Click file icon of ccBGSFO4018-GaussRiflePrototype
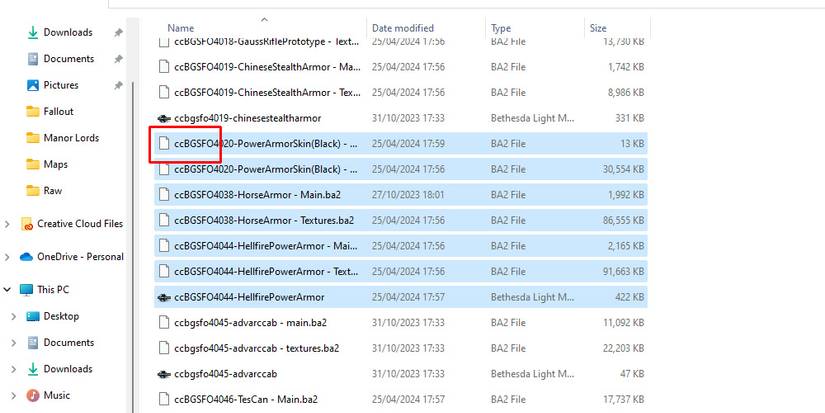825x413 pixels. 164,42
